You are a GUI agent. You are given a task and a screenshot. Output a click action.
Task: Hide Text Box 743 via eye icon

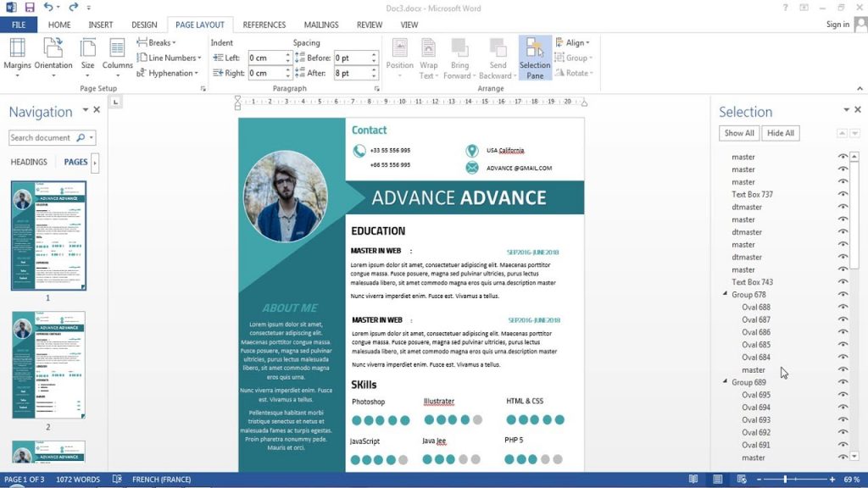pyautogui.click(x=843, y=282)
